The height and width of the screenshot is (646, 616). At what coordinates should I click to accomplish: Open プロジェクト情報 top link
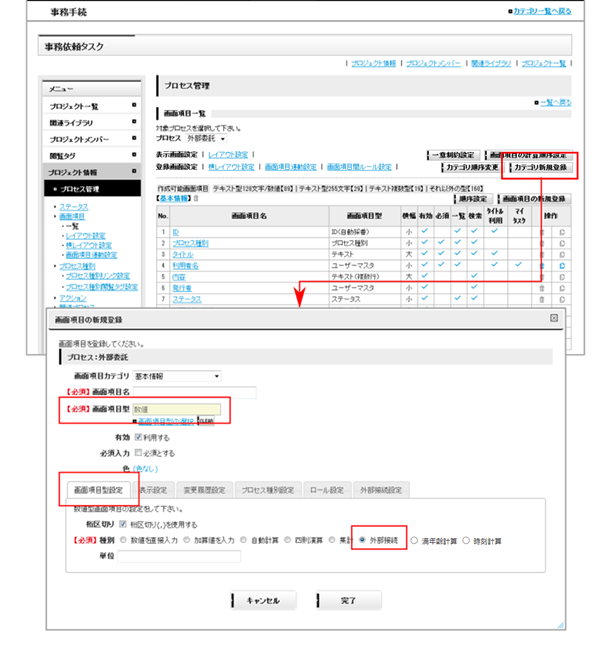click(374, 63)
